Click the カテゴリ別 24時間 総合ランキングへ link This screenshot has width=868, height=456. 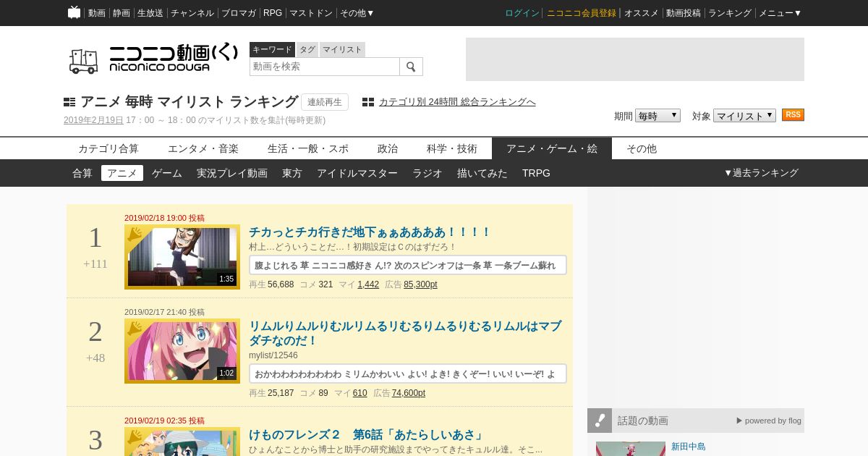[x=457, y=102]
